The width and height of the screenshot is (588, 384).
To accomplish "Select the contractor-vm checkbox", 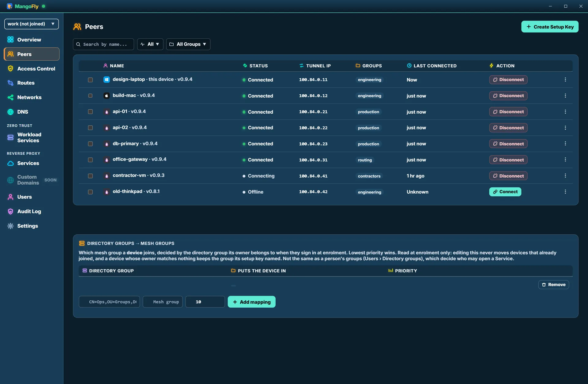I will tap(90, 176).
